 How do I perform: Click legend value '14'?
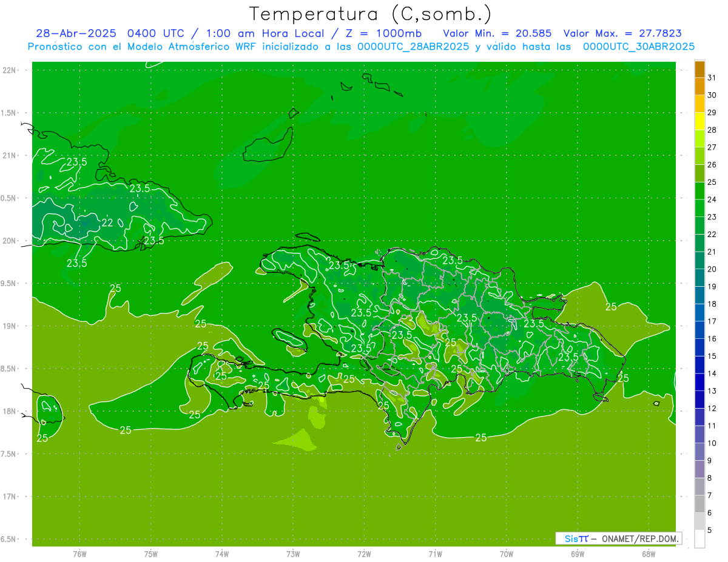click(712, 373)
